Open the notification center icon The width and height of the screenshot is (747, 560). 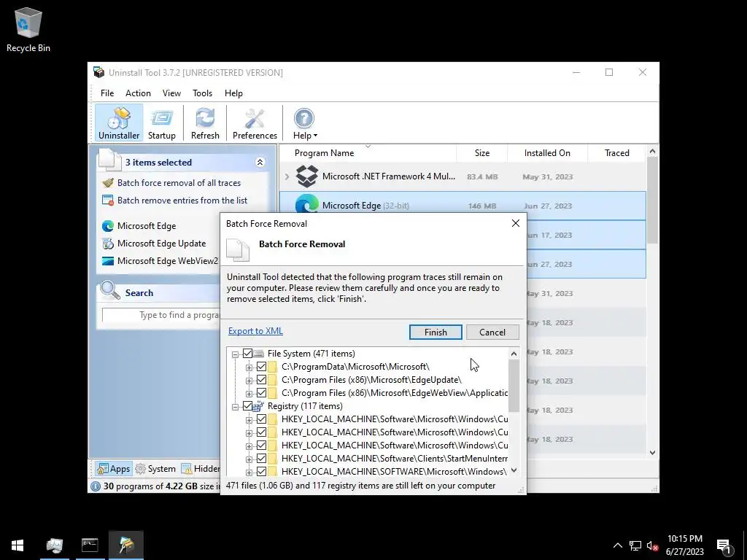(724, 545)
